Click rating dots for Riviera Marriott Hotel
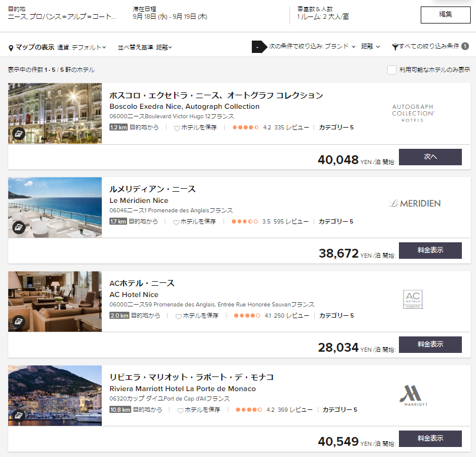This screenshot has height=457, width=476. point(249,410)
